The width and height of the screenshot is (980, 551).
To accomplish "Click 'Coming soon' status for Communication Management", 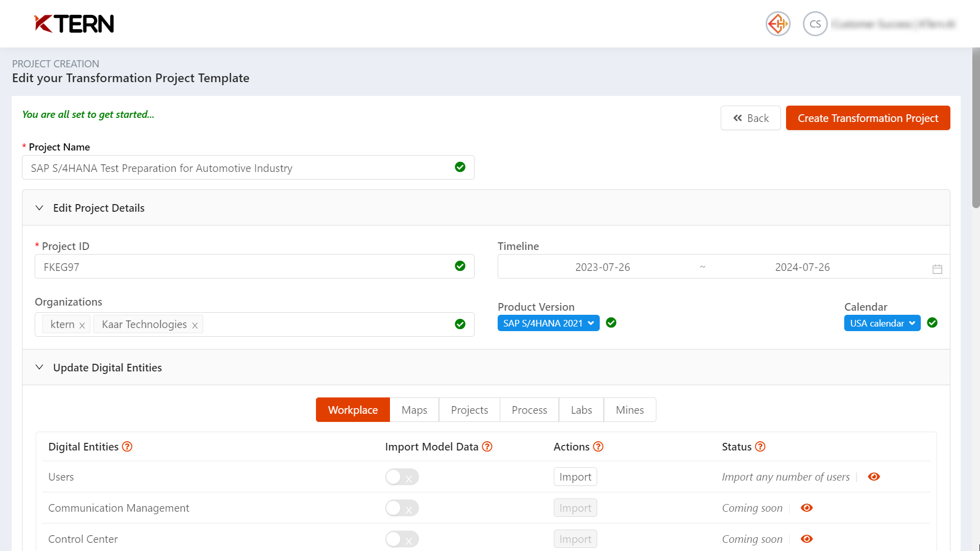I will (752, 508).
